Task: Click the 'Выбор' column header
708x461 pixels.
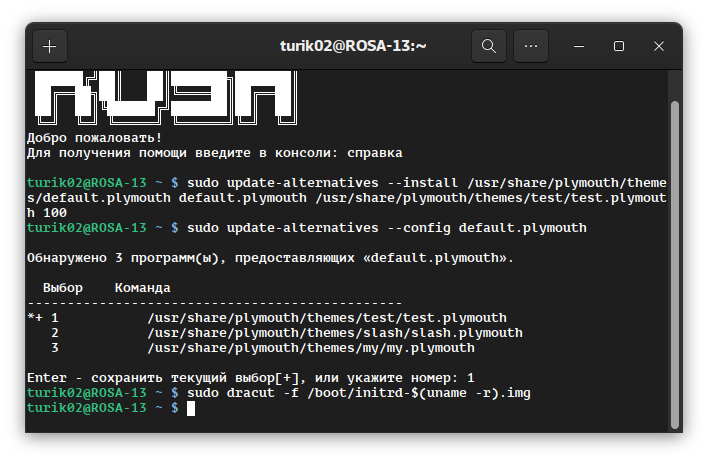Action: click(x=63, y=288)
